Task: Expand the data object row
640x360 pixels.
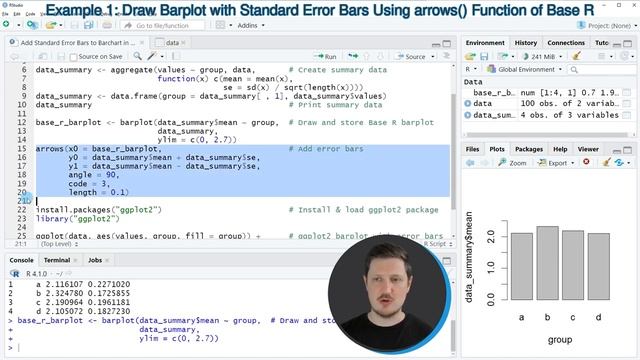Action: click(x=468, y=104)
